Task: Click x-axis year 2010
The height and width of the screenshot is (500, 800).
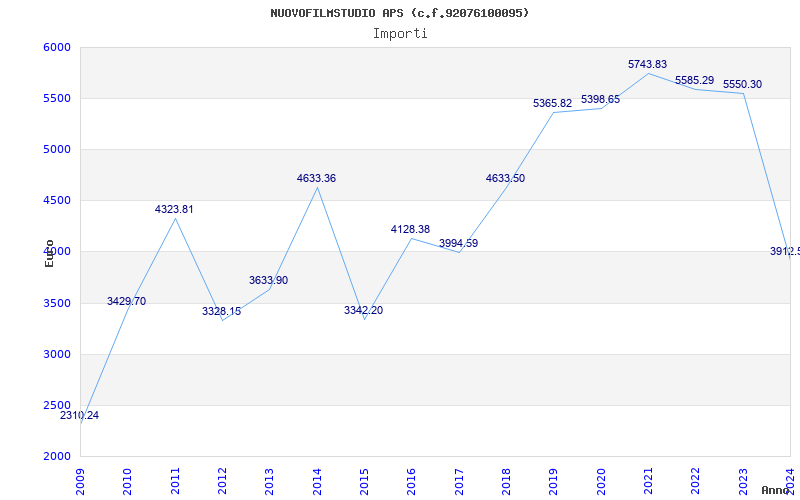Action: tap(128, 482)
